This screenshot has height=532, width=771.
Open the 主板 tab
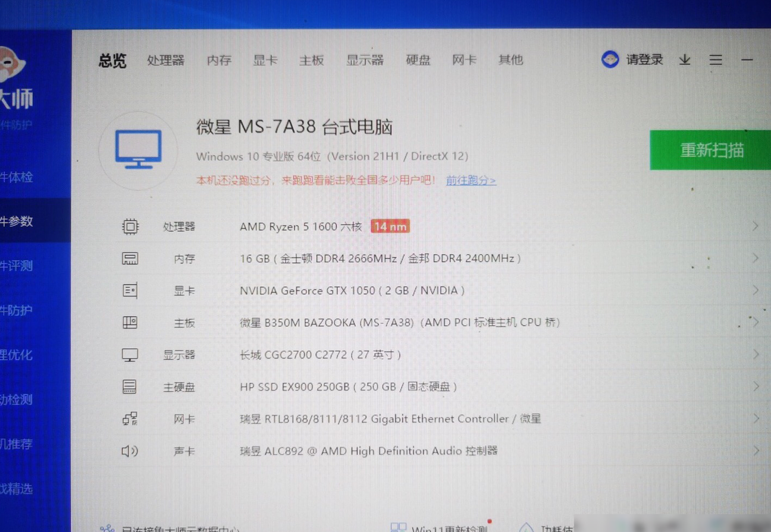pos(312,60)
